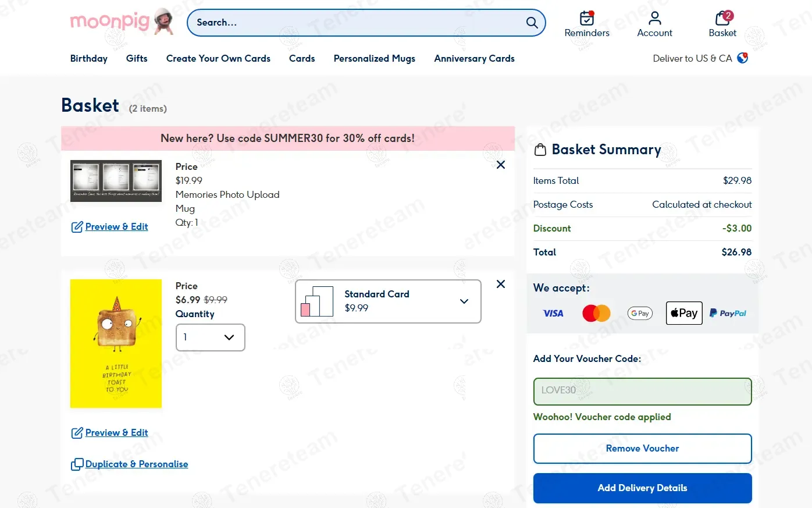Click the Duplicate & Personalise link
This screenshot has width=812, height=508.
tap(136, 464)
